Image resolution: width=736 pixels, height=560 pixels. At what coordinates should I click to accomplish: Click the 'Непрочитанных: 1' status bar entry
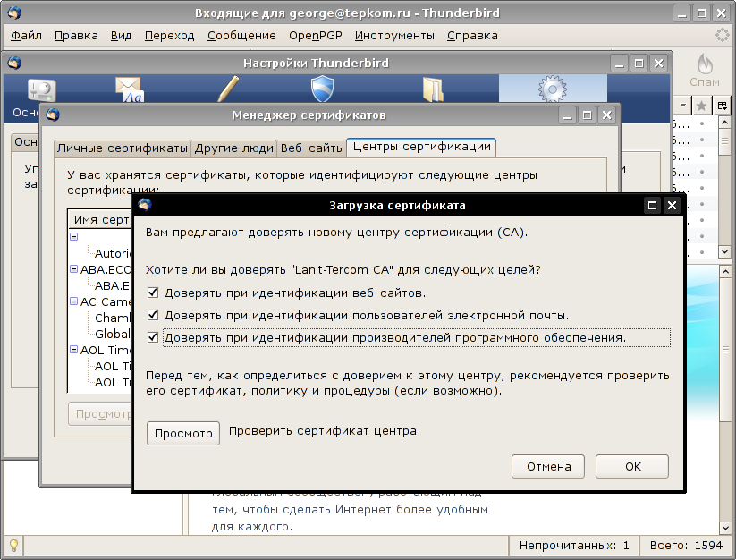573,546
